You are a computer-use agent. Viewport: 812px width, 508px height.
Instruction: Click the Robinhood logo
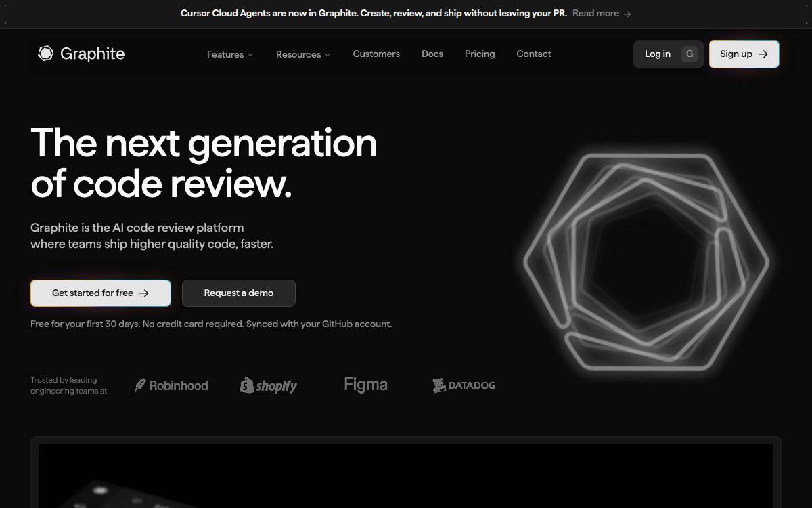[x=171, y=385]
